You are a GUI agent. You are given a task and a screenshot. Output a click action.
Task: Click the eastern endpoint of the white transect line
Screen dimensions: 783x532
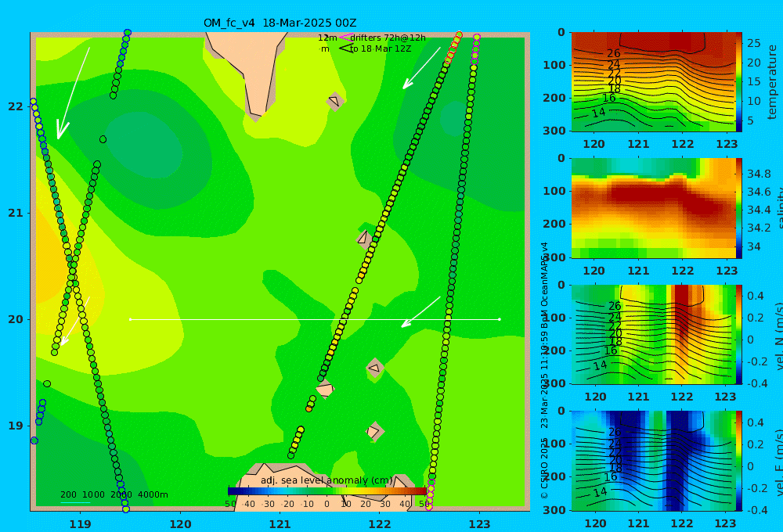click(500, 319)
